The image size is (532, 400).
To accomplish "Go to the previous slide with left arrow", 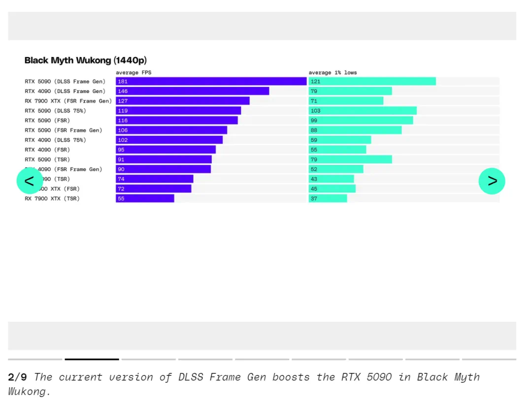I will pos(30,181).
